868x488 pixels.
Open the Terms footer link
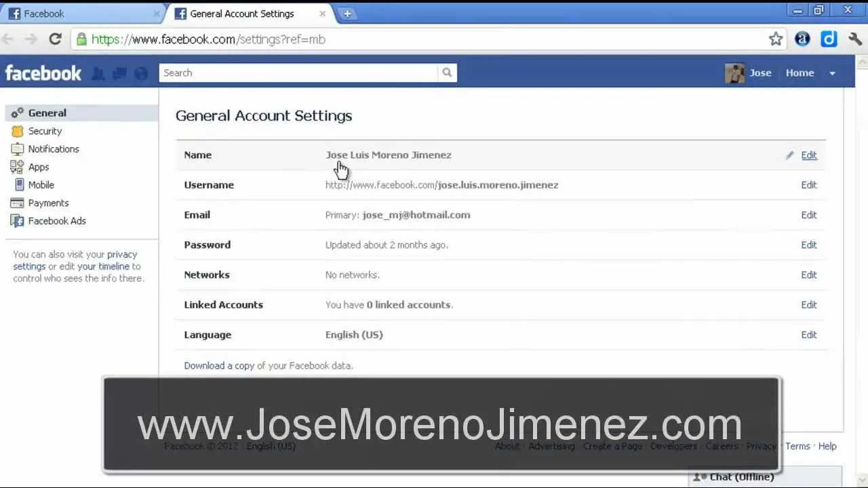(797, 446)
